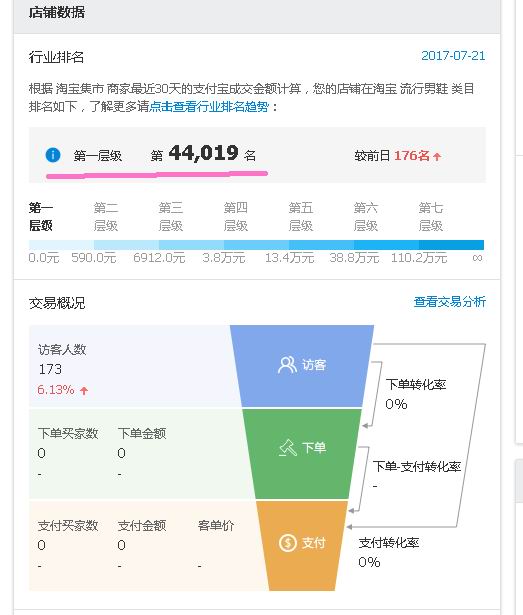Open 点击查看行业排名趋势 link
The image size is (523, 615).
[x=209, y=107]
